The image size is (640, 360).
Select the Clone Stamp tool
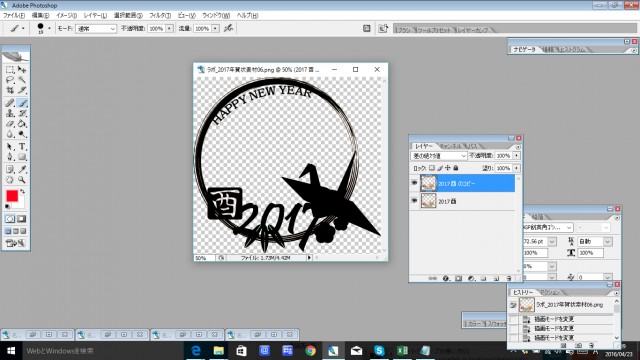pyautogui.click(x=10, y=113)
